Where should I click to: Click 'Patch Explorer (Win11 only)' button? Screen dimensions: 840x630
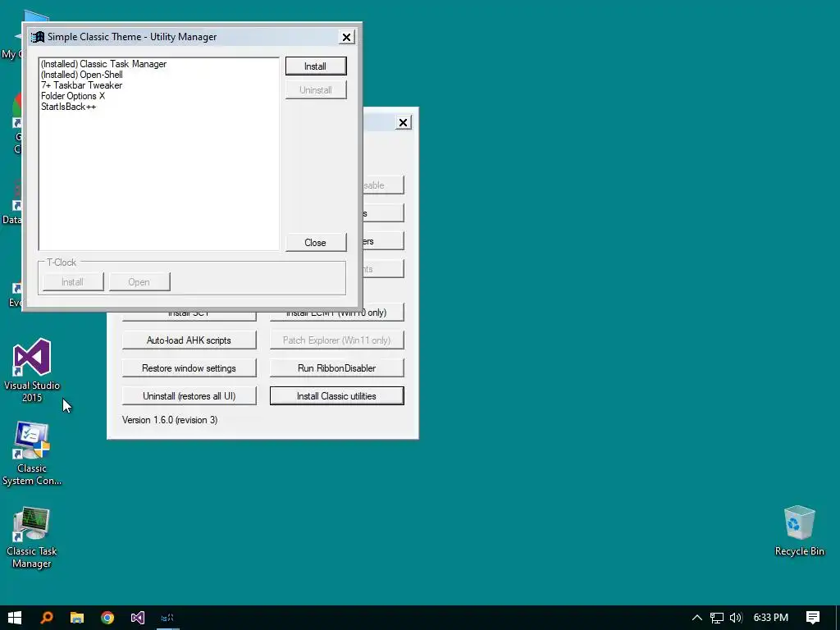pyautogui.click(x=337, y=340)
